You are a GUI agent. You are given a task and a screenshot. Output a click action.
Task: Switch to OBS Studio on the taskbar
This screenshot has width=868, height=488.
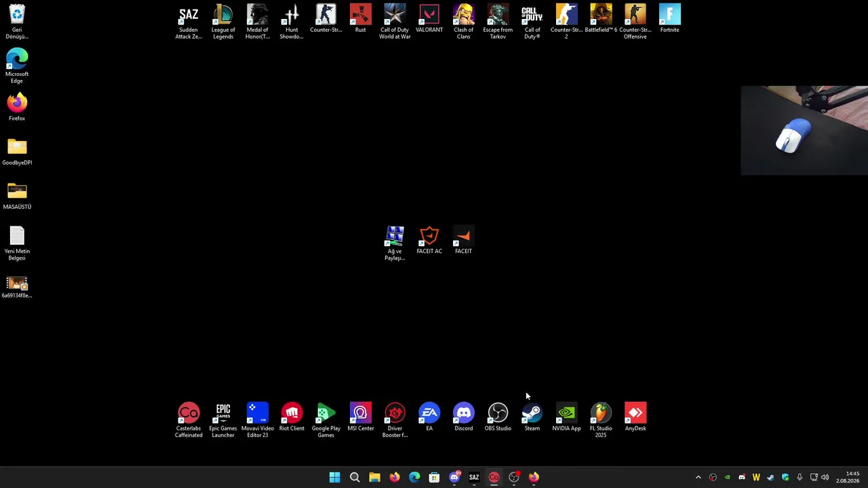(x=514, y=477)
